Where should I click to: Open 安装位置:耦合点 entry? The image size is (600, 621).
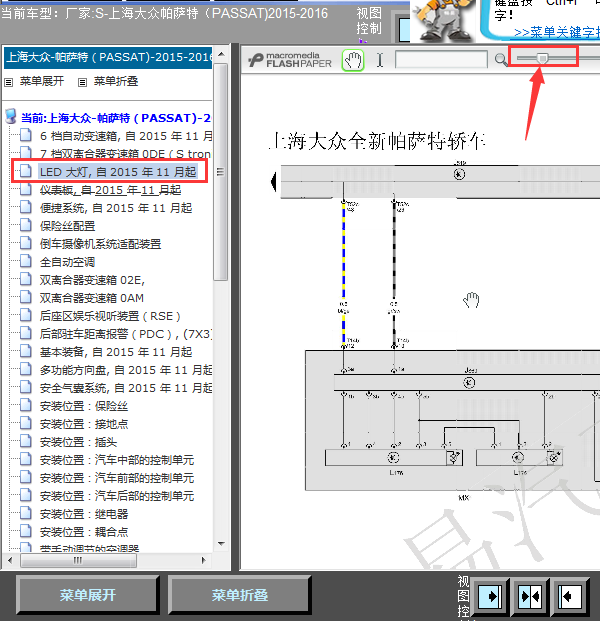(x=84, y=532)
